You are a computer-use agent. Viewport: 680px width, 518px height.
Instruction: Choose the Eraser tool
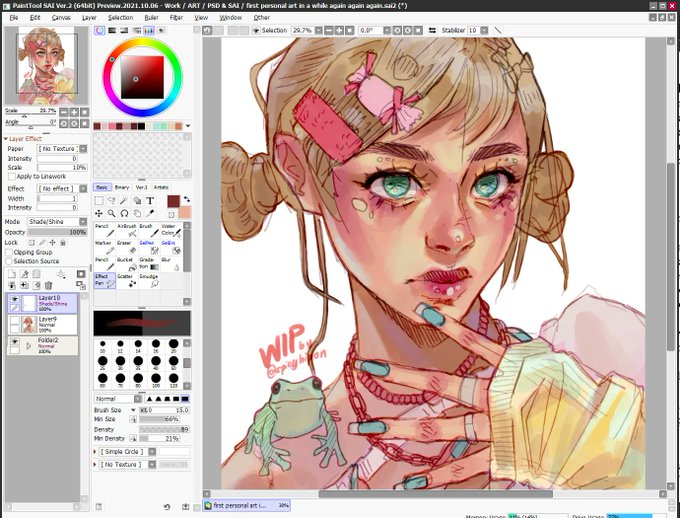point(126,247)
